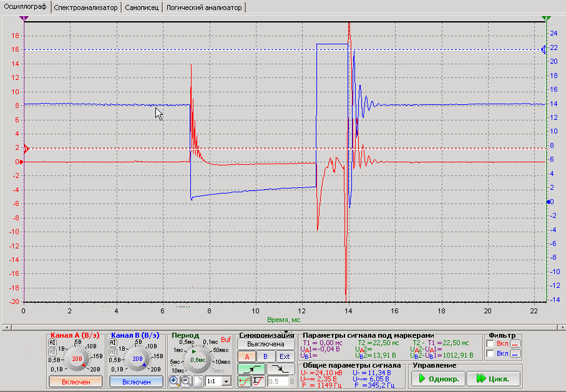Viewport: 566px width, 392px height.
Task: Switch to the Осциллограф tab
Action: coord(25,7)
